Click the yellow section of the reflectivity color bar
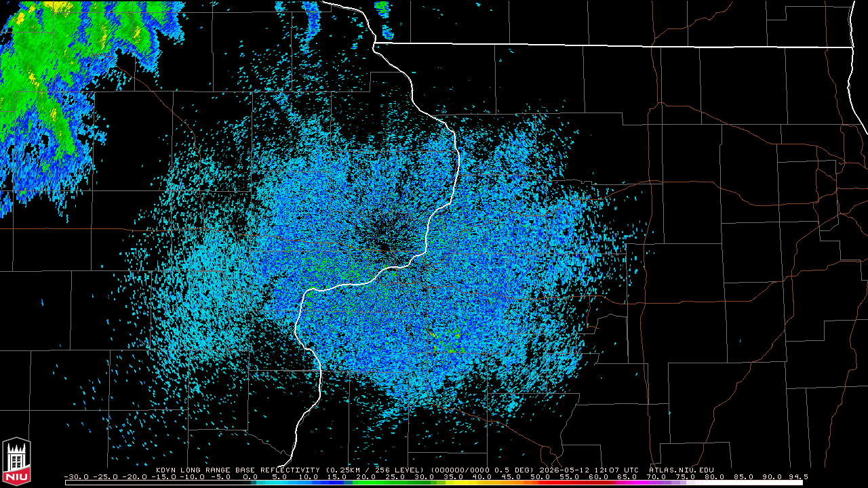This screenshot has width=868, height=488. 469,483
